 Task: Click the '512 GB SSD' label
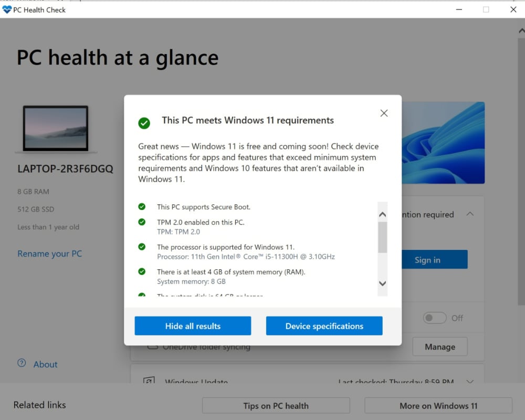click(x=36, y=209)
